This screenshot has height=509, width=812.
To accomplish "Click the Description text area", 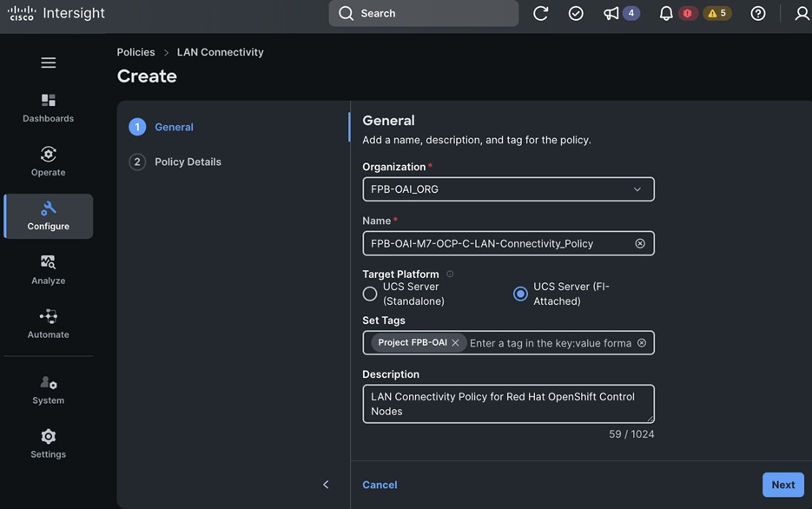I will [508, 404].
